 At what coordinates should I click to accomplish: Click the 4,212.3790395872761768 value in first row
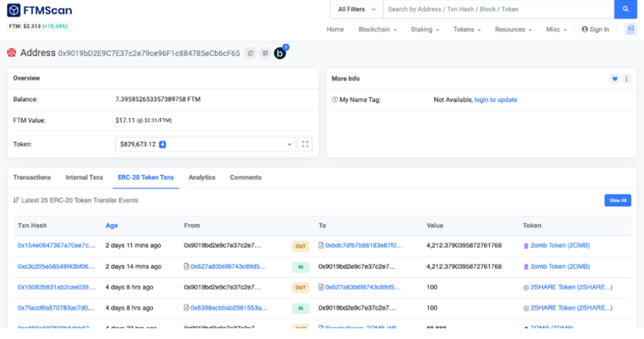pos(464,246)
